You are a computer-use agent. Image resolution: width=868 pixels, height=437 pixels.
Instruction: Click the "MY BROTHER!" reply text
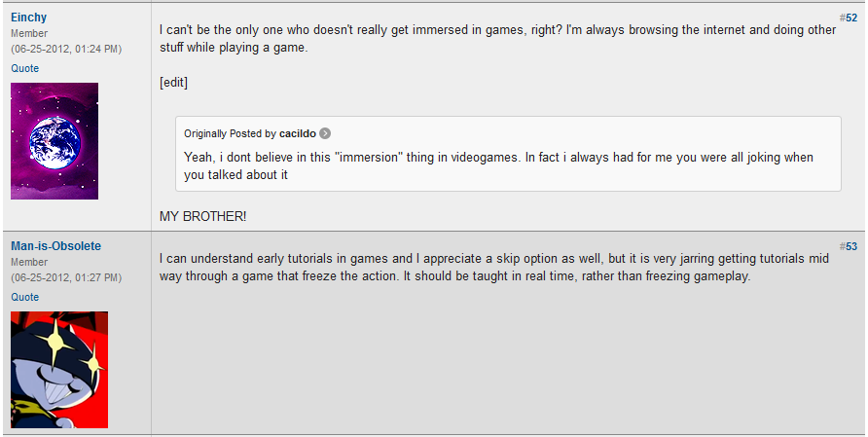[202, 215]
